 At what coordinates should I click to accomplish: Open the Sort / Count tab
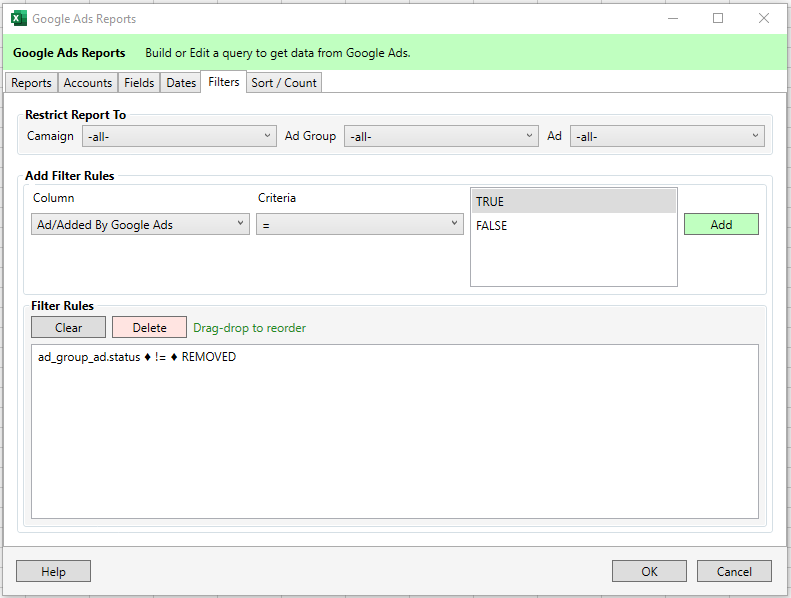point(284,83)
